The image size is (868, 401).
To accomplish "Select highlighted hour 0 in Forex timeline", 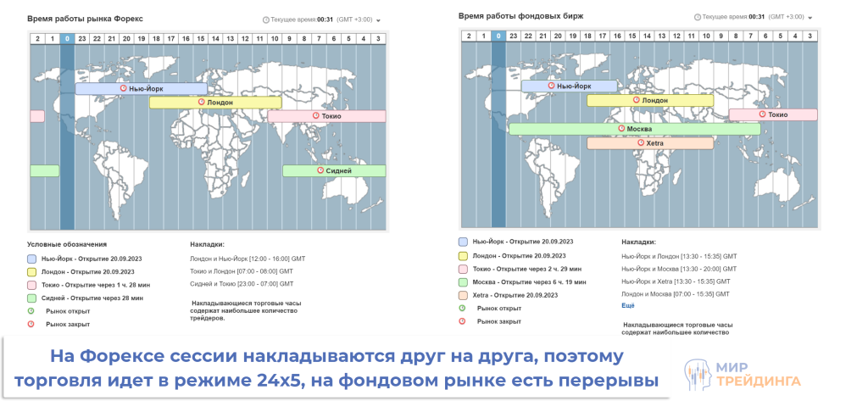I will click(67, 38).
